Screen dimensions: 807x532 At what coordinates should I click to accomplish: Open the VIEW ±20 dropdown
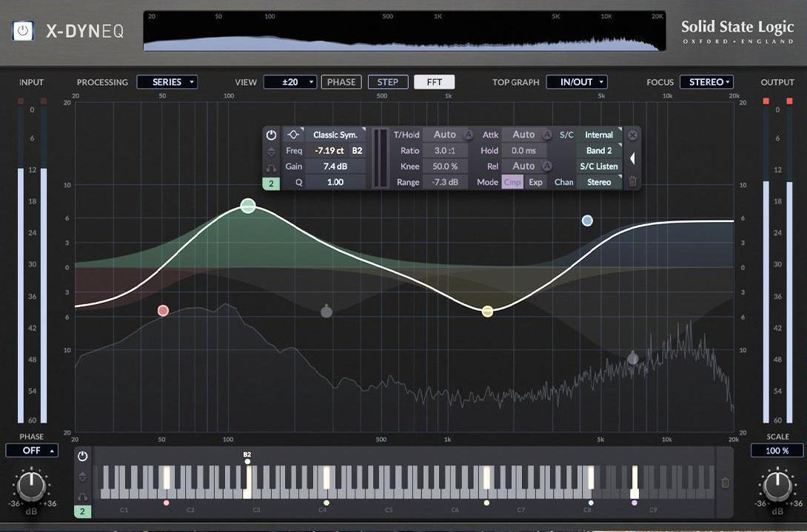289,81
